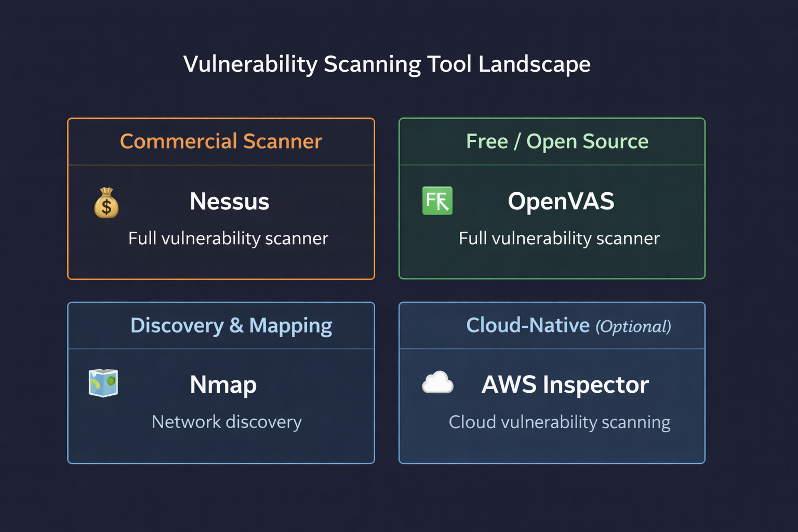Select the Commercial Scanner header
798x532 pixels.
(221, 141)
